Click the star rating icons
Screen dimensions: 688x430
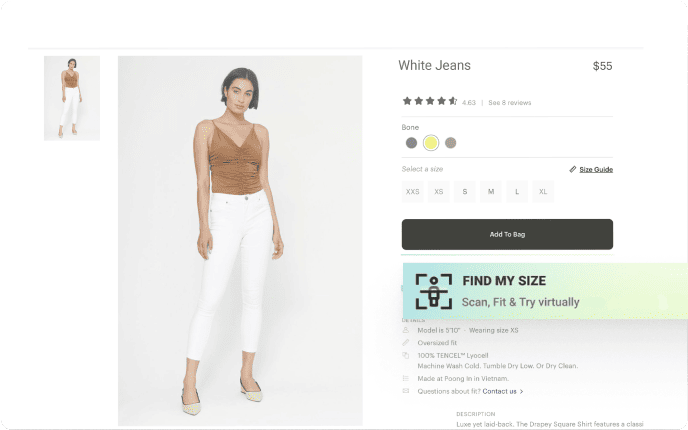[429, 101]
